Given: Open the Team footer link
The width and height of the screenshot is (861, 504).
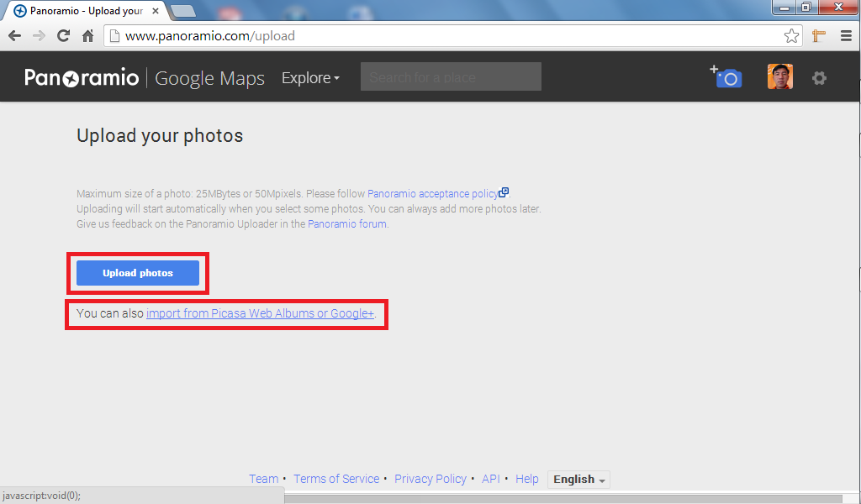Looking at the screenshot, I should (263, 479).
